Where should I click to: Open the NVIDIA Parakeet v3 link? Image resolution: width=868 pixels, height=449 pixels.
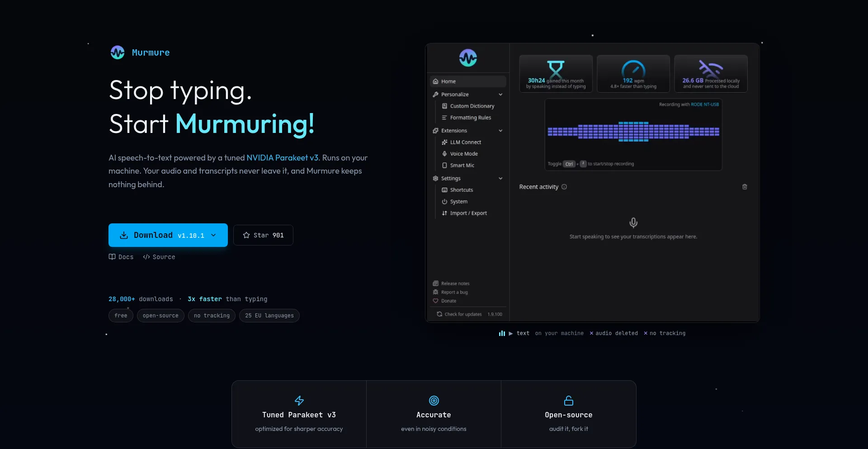(x=283, y=158)
